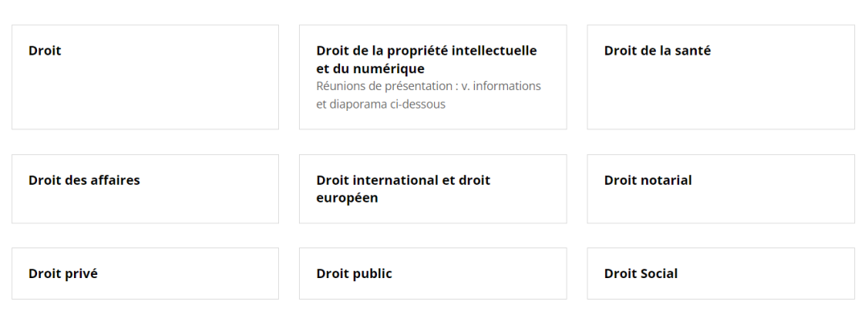Click the 'Réunions de présentation' subtitle text

point(384,86)
